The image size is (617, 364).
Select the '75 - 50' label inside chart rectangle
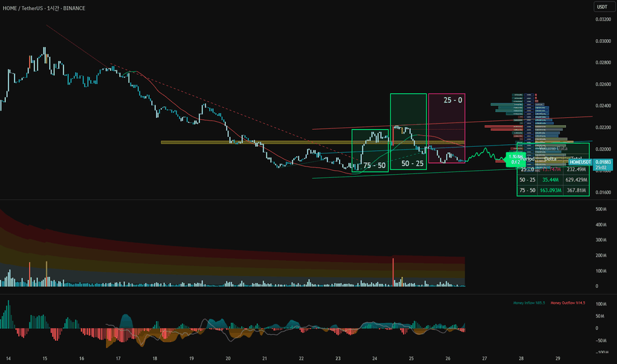click(375, 165)
